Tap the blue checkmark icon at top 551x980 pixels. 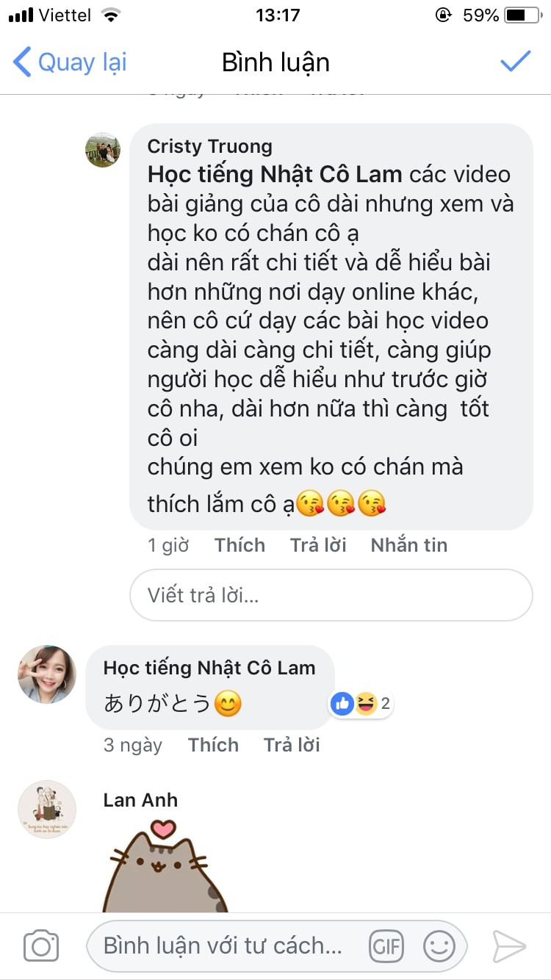[x=516, y=62]
